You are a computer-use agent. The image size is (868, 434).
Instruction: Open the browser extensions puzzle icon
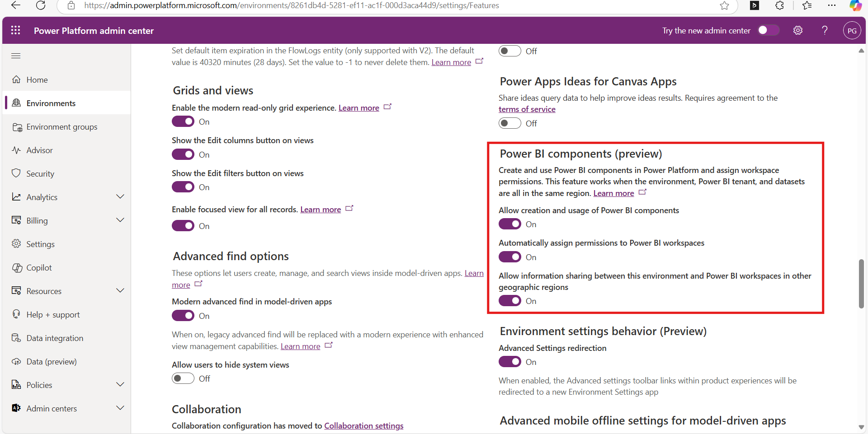[779, 5]
